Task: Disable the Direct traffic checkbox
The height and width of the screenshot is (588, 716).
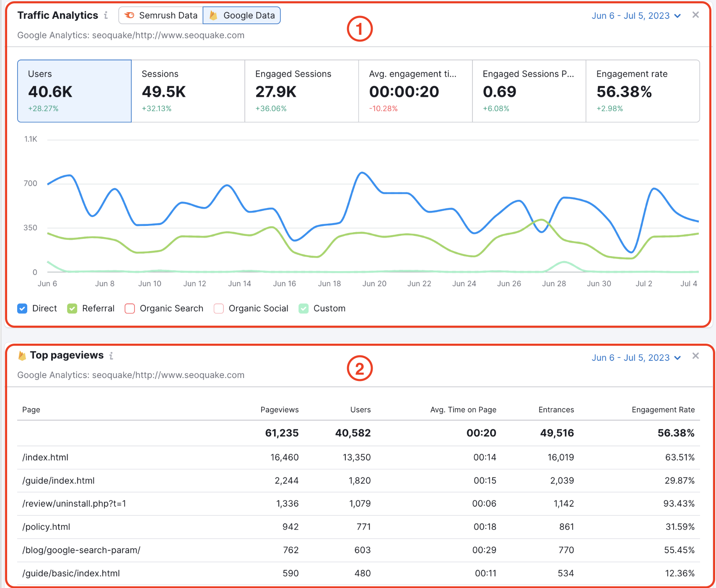Action: 22,308
